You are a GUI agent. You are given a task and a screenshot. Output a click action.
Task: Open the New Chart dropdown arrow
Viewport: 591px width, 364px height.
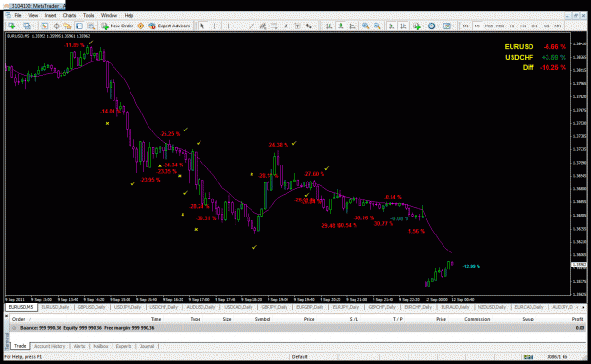click(18, 26)
